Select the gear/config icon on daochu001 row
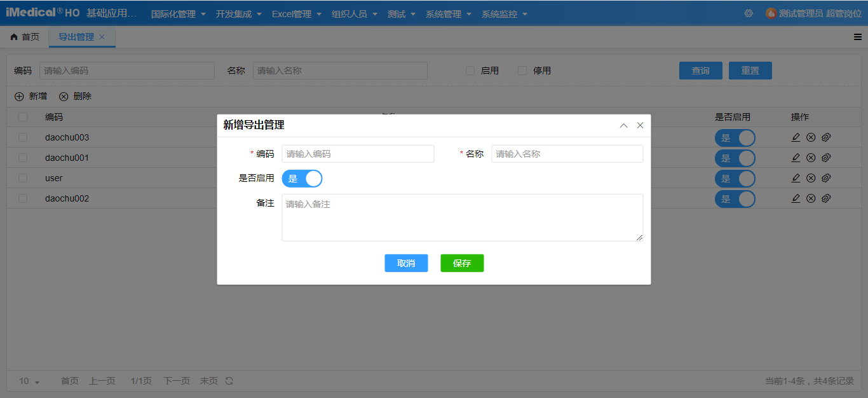This screenshot has height=398, width=868. (826, 158)
